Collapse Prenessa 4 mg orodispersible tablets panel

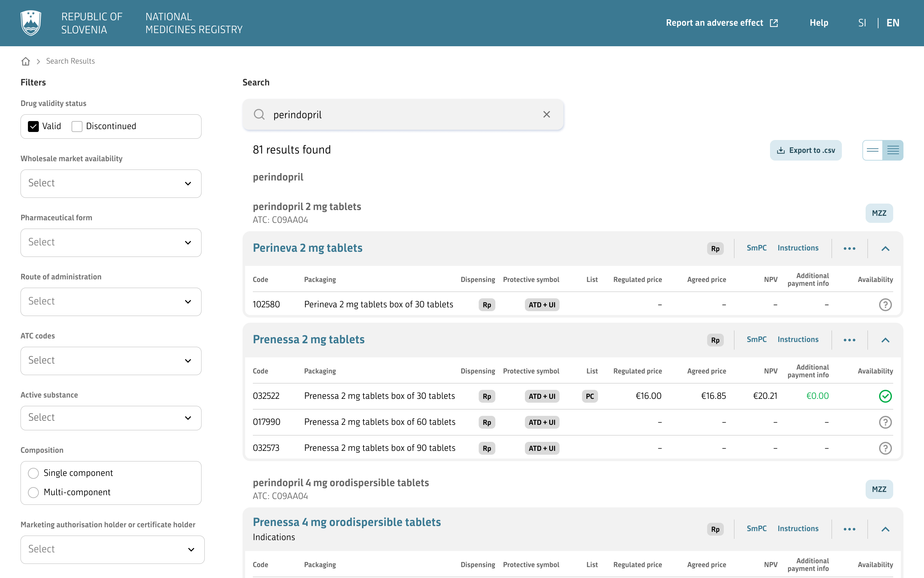pyautogui.click(x=885, y=529)
